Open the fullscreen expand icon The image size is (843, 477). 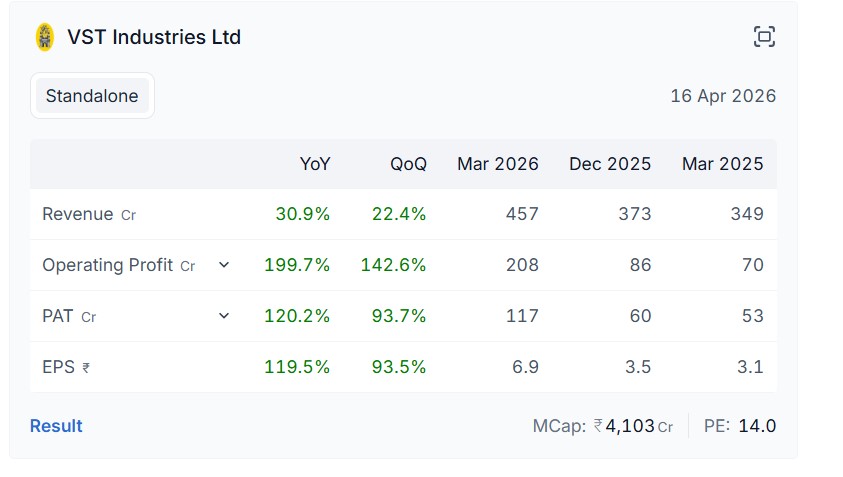tap(764, 37)
